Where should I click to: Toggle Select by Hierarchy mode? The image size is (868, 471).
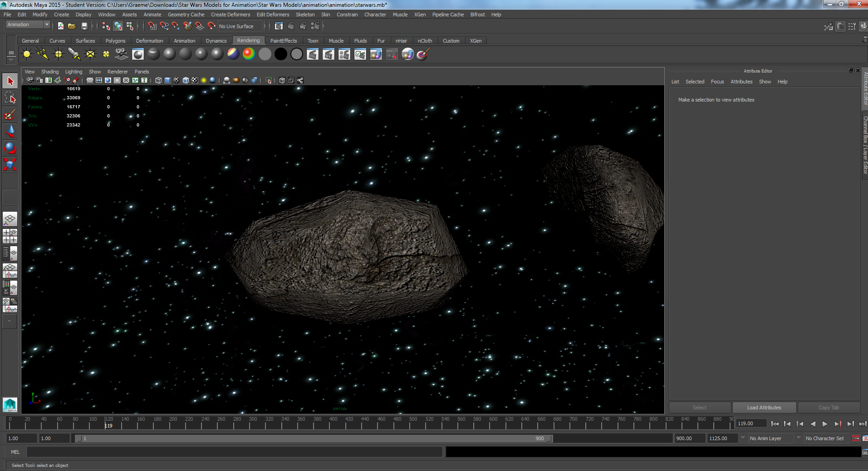coord(106,26)
